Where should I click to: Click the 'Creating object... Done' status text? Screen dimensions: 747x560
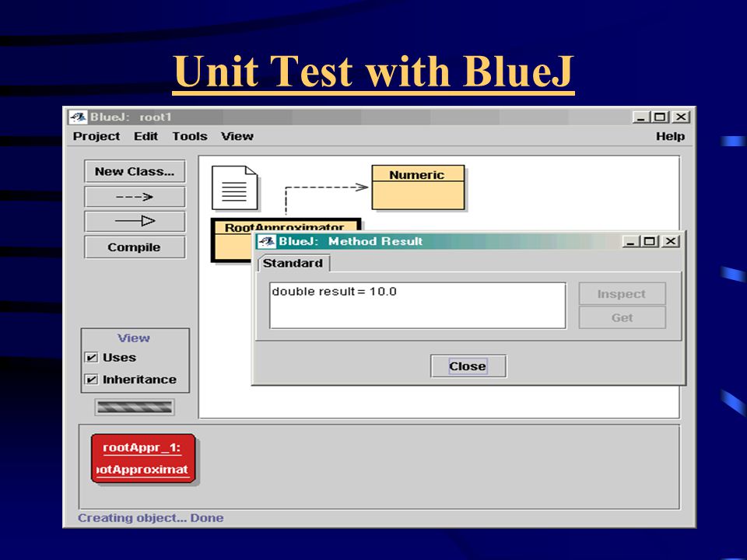pos(150,518)
